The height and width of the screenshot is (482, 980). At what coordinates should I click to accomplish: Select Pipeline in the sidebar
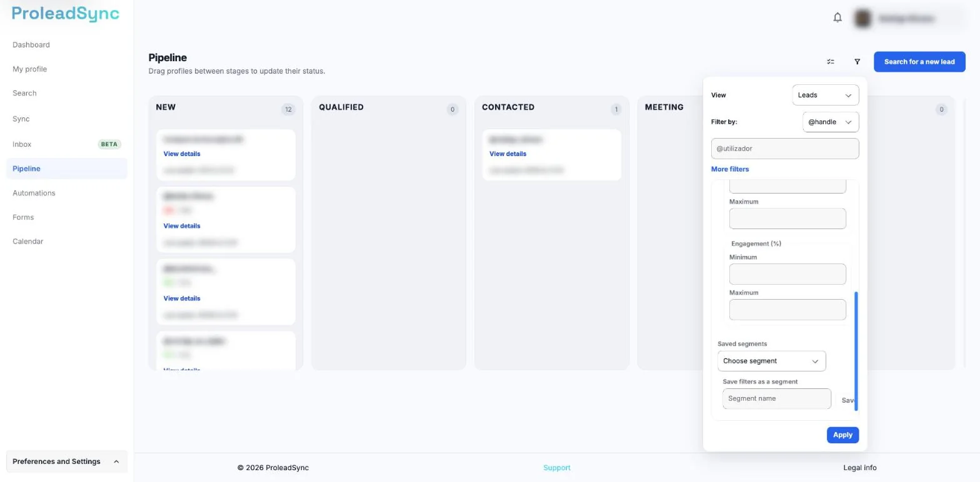[66, 169]
